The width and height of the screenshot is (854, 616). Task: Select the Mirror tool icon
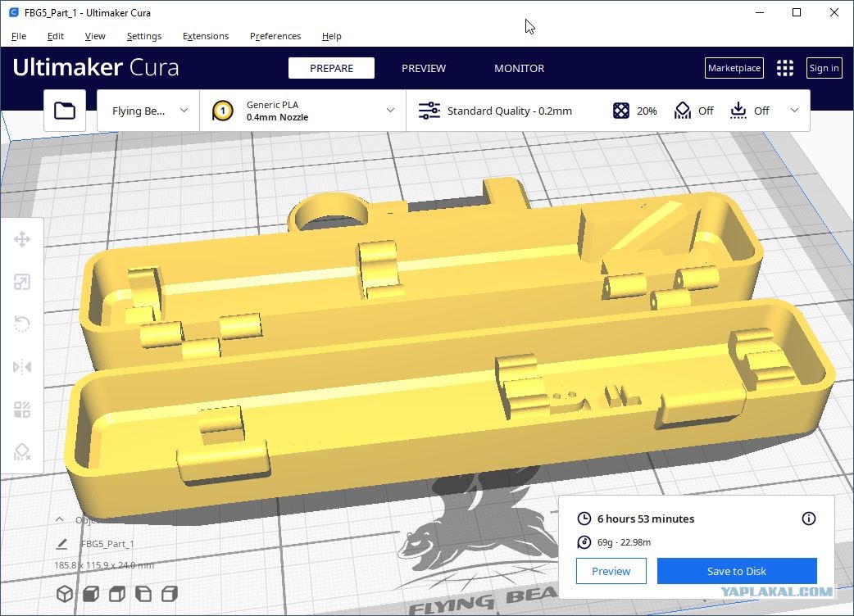22,367
